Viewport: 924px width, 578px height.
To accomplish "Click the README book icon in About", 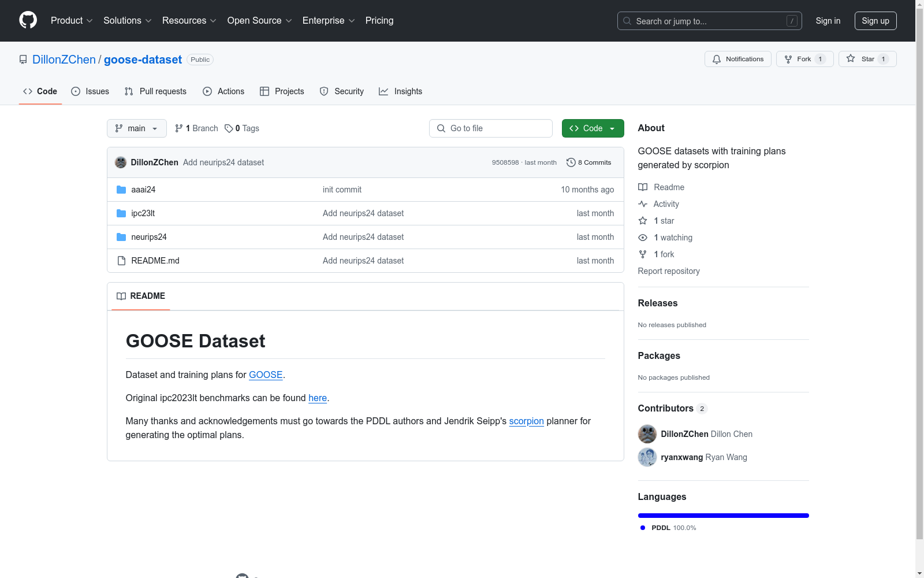I will point(643,187).
